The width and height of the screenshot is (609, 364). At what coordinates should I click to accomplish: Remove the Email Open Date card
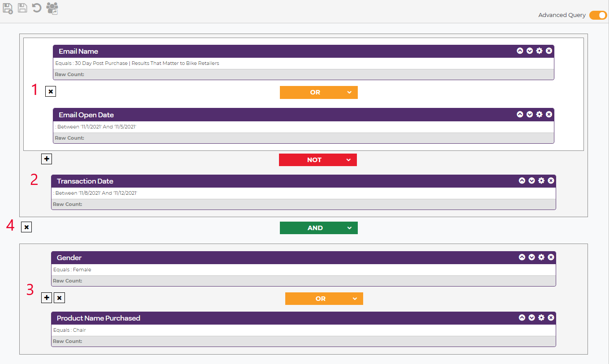[549, 115]
